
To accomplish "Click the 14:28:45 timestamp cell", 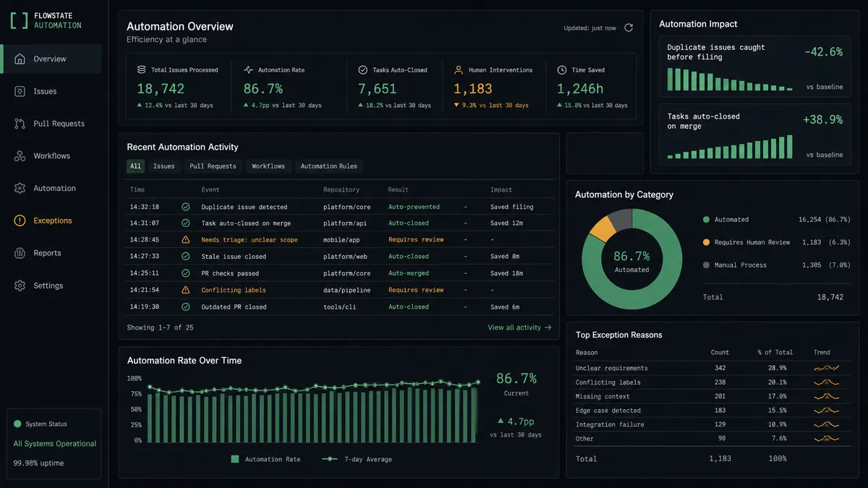I will coord(145,240).
